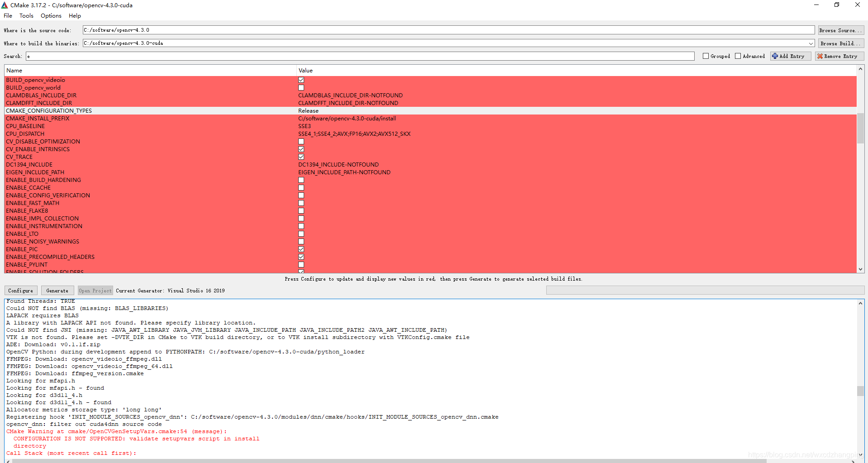Click the 'LAPACK requires BLAS' log line
The height and width of the screenshot is (463, 868).
[43, 316]
